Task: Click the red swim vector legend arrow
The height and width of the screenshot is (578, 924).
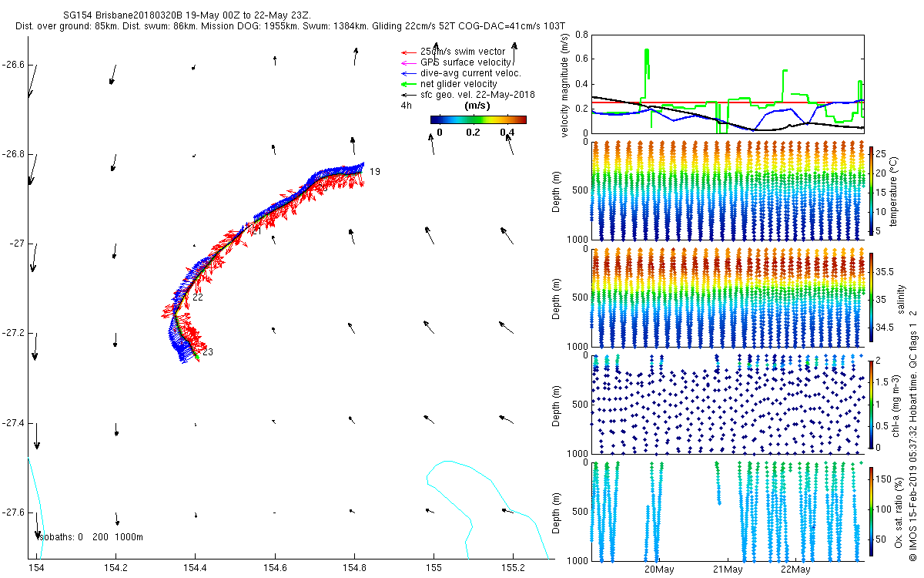Action: tap(407, 52)
